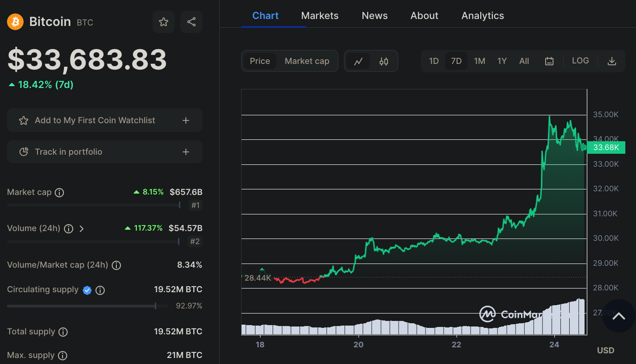Click the 18.42% (7d) change text

[x=45, y=85]
